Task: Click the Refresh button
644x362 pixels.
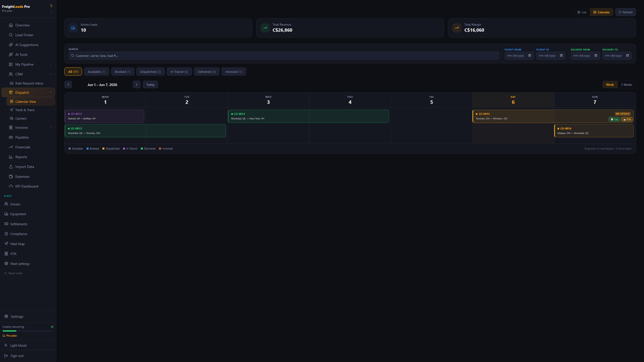Action: tap(626, 12)
